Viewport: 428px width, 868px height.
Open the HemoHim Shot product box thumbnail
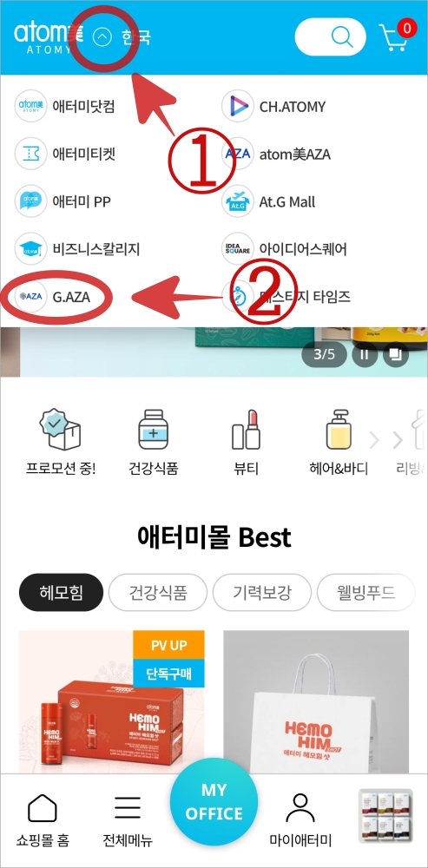(112, 701)
